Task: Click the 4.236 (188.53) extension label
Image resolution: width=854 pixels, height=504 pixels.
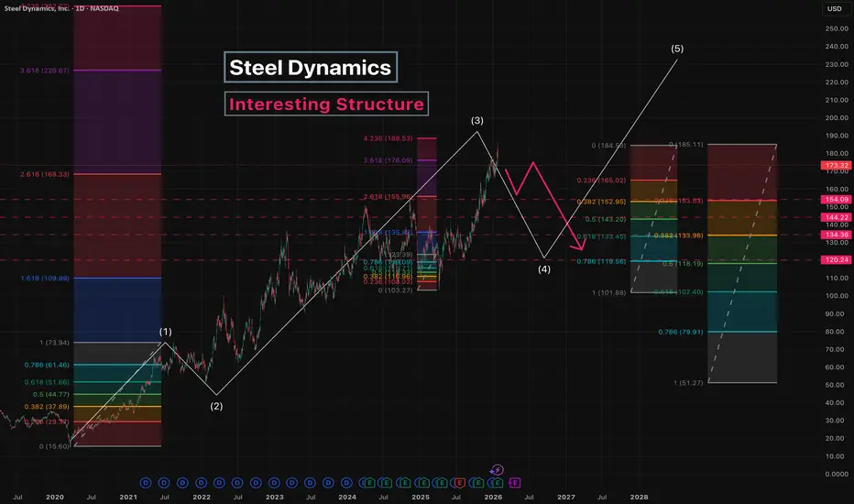Action: coord(389,138)
